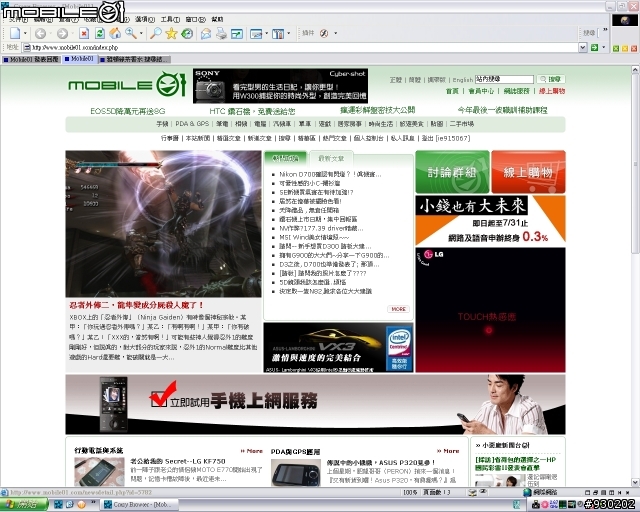
Task: Click the network status icon in status bar
Action: [x=527, y=492]
